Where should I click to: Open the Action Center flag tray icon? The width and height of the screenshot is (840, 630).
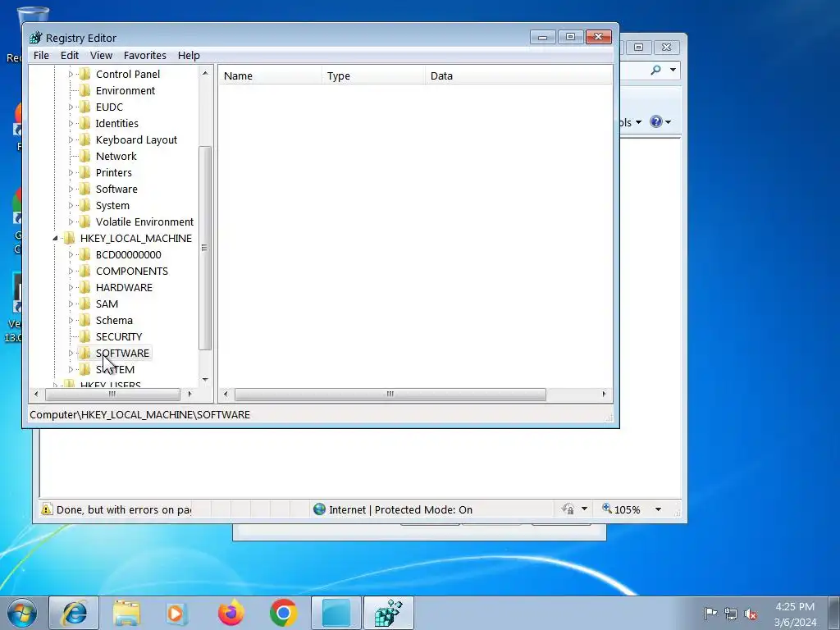[x=710, y=614]
